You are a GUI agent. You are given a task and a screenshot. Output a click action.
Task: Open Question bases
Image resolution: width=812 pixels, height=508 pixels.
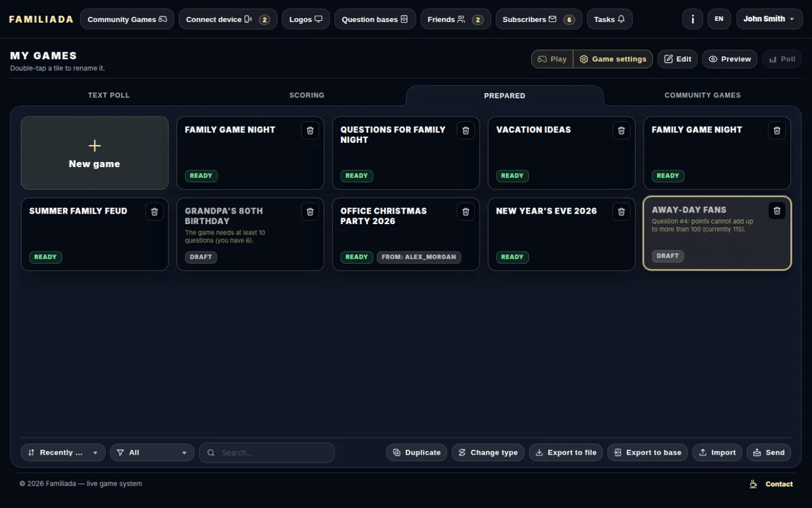(x=375, y=19)
